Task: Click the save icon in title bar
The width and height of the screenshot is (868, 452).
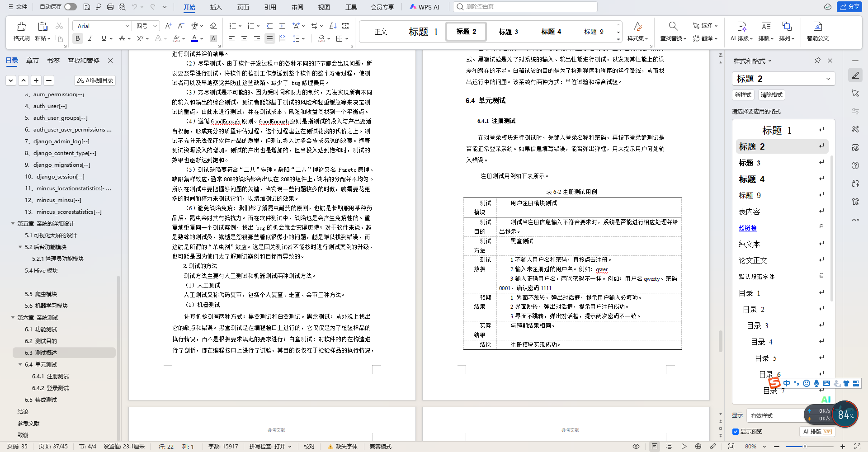Action: tap(87, 7)
